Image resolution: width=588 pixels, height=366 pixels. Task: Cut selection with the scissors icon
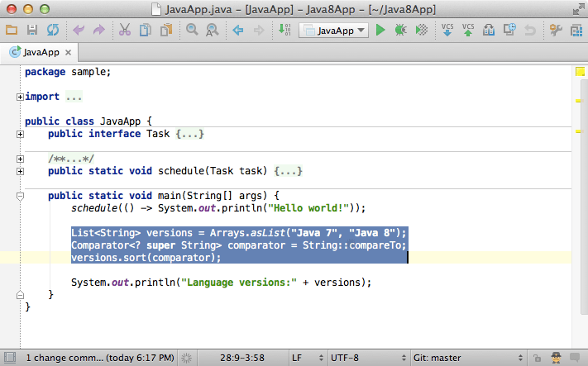[125, 30]
